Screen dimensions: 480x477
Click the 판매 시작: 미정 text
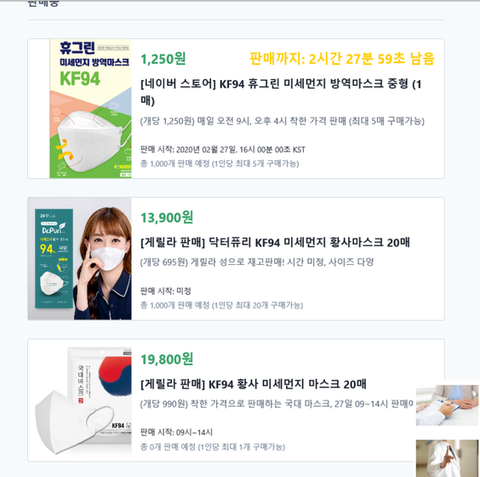point(166,291)
